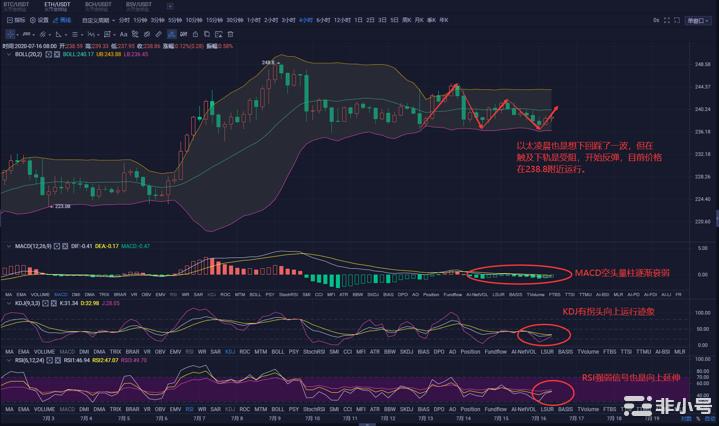719x426 pixels.
Task: Toggle RSI in row below RSI panel
Action: (189, 409)
